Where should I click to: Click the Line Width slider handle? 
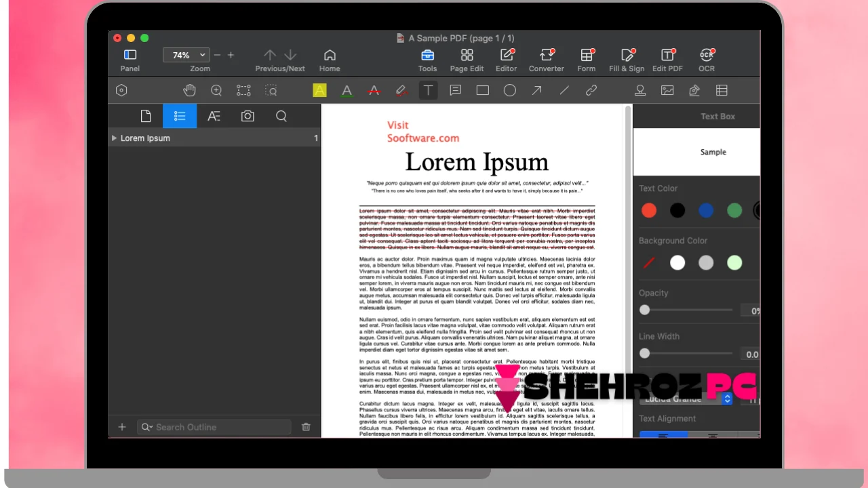[x=645, y=353]
